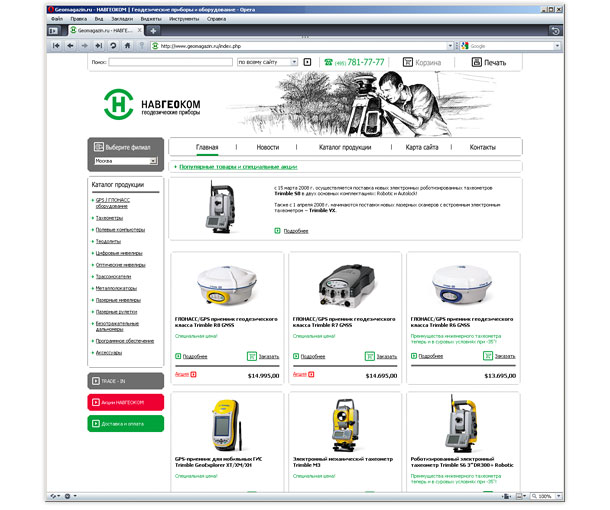This screenshot has width=610, height=510.
Task: Open the Инструменты menu
Action: (184, 19)
